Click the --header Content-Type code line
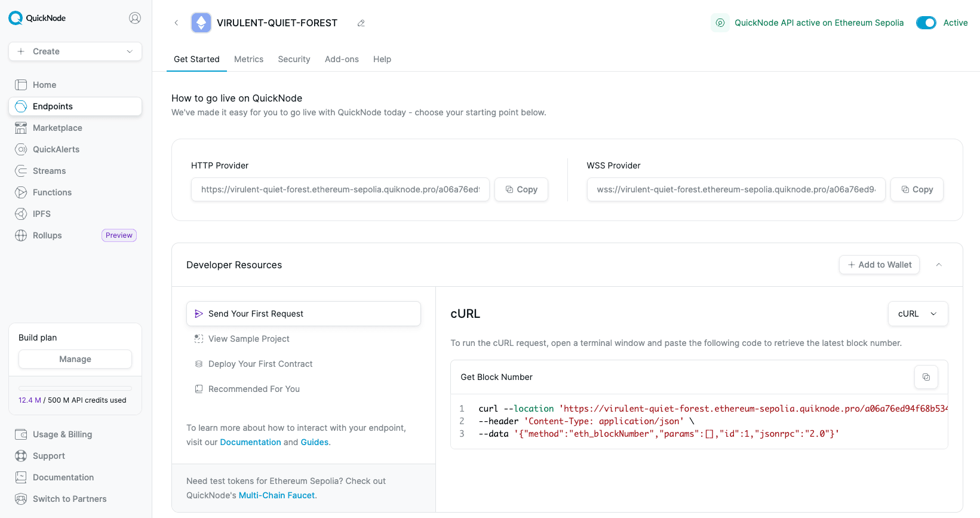Image resolution: width=980 pixels, height=518 pixels. coord(586,421)
